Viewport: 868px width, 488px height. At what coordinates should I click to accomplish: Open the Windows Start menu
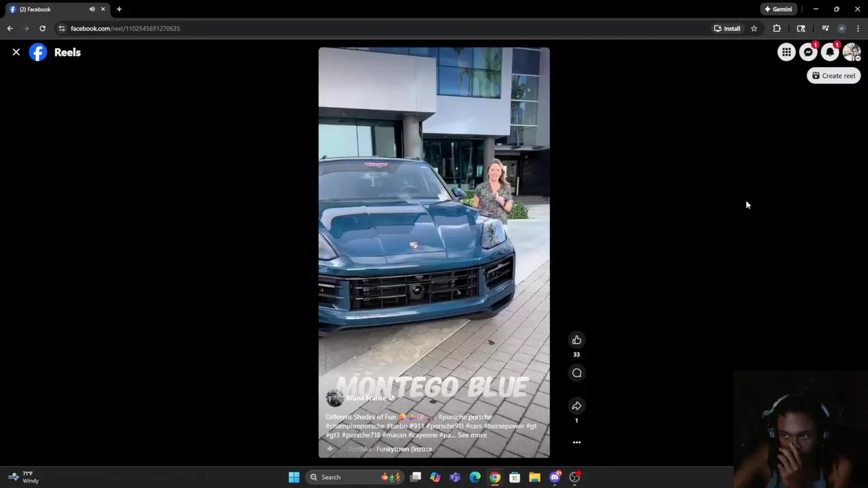pyautogui.click(x=294, y=477)
